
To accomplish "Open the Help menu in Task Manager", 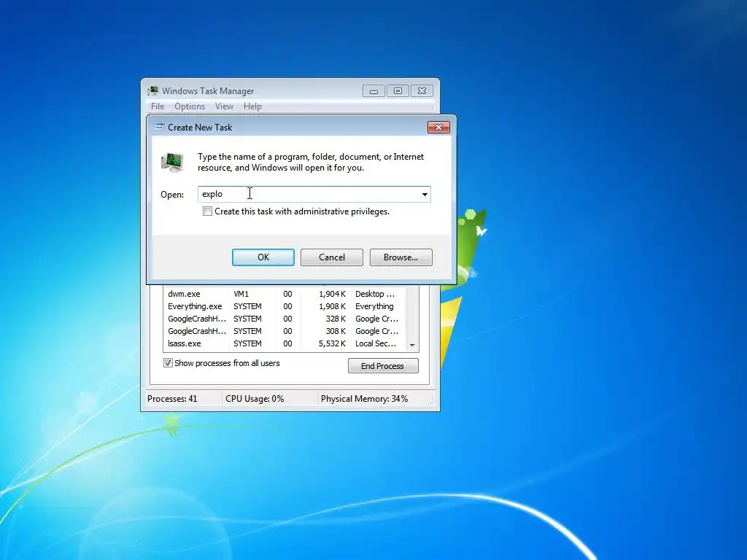I will point(252,106).
